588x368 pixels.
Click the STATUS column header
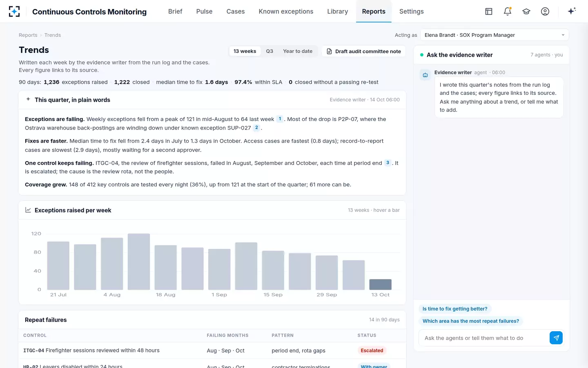pyautogui.click(x=367, y=335)
